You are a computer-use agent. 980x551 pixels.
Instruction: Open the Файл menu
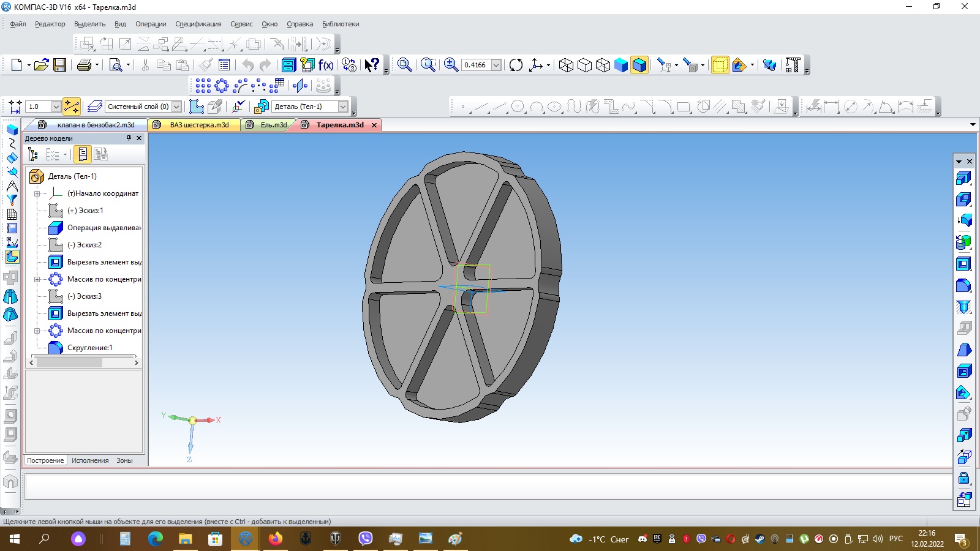(18, 24)
